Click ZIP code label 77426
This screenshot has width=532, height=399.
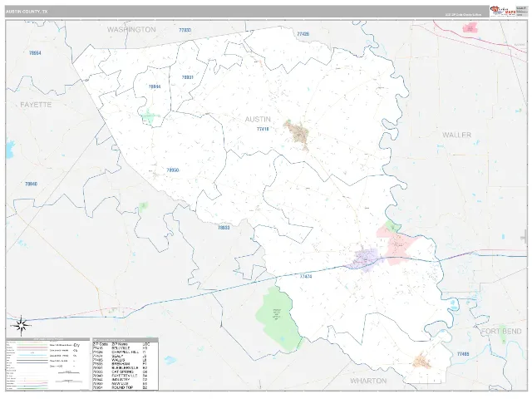coord(303,34)
